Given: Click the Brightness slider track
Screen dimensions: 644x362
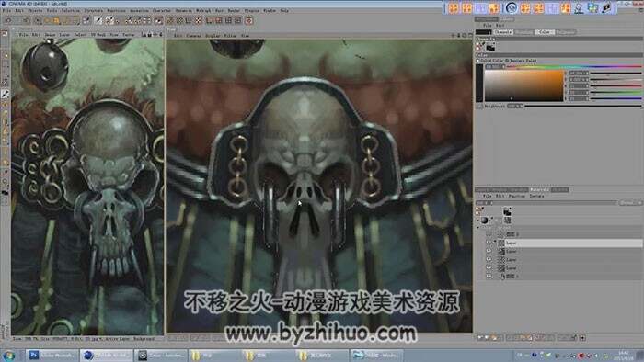Looking at the screenshot, I should [583, 107].
